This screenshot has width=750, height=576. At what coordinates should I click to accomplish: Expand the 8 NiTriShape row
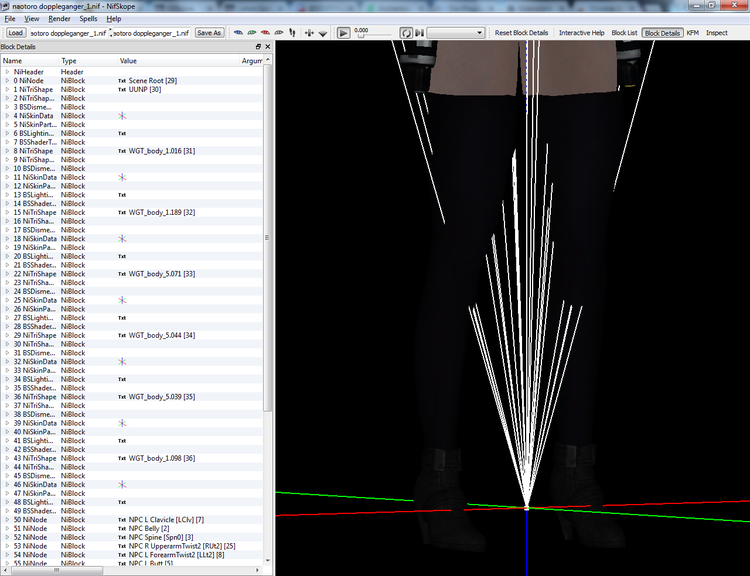pyautogui.click(x=7, y=151)
